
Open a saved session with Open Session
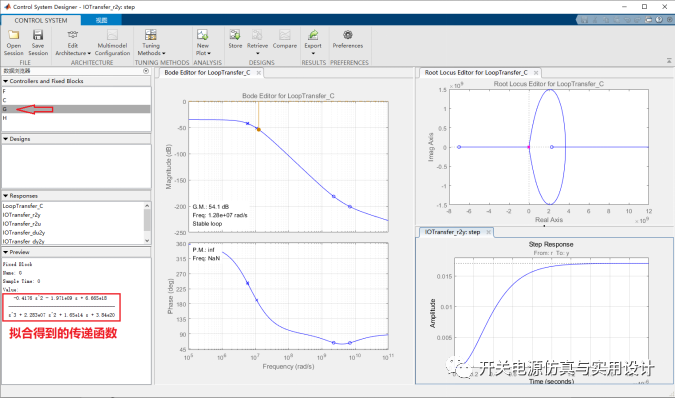point(14,43)
